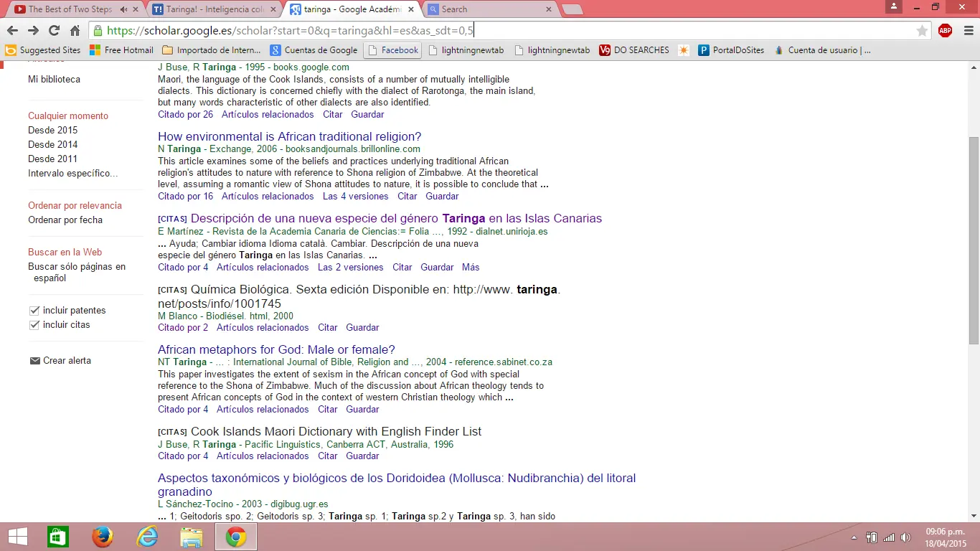Click the Chrome user profile button
The width and height of the screenshot is (980, 551).
click(x=893, y=6)
